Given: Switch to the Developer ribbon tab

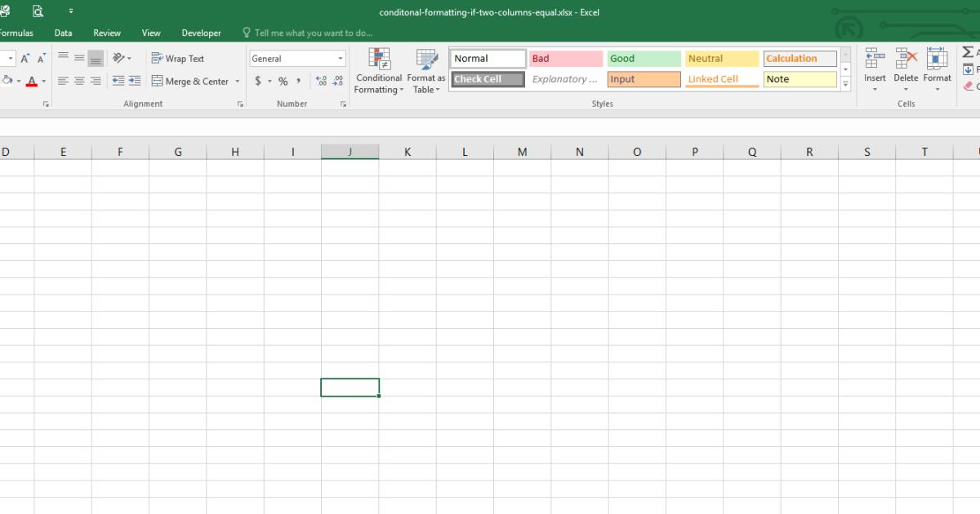Looking at the screenshot, I should pyautogui.click(x=201, y=33).
